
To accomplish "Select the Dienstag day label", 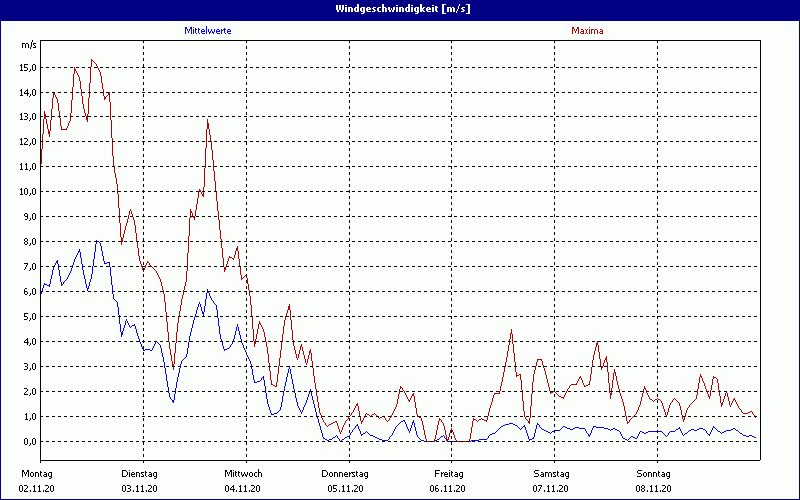I will click(x=140, y=474).
